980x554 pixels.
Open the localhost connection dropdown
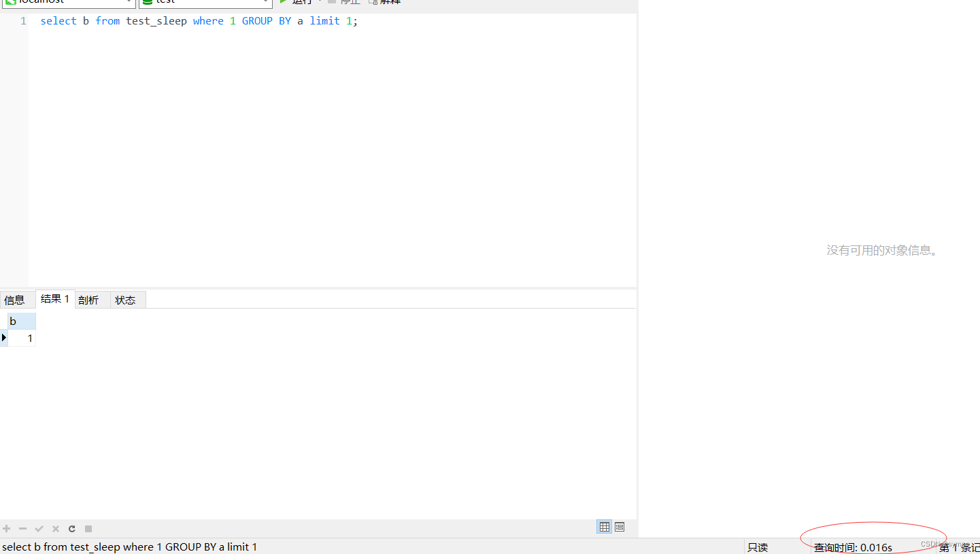click(69, 2)
